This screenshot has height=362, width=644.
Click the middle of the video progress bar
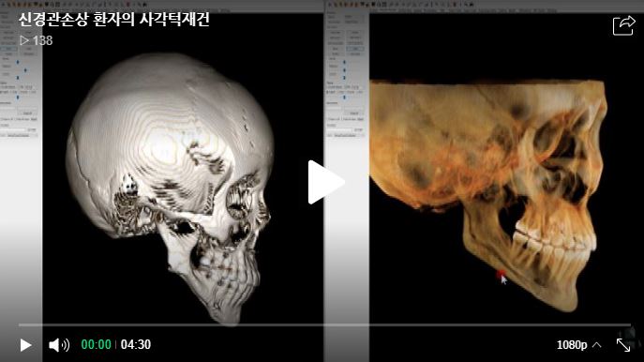click(324, 325)
